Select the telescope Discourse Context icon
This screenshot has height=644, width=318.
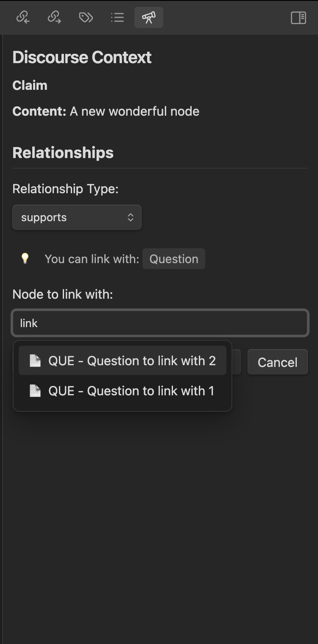(x=149, y=17)
